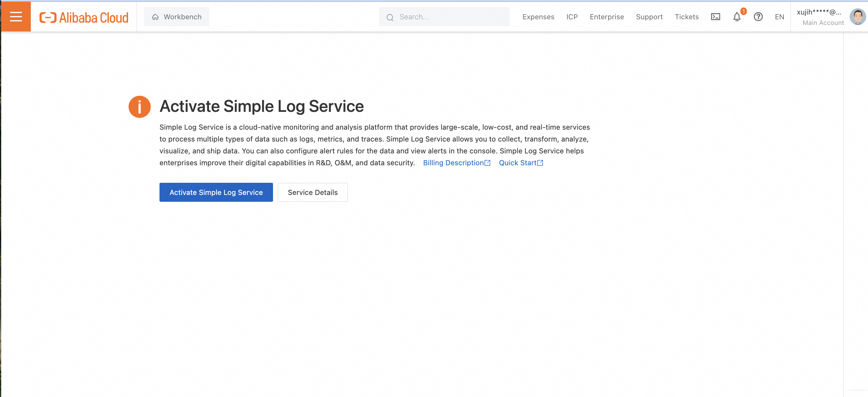Click the search magnifier icon
This screenshot has height=397, width=868.
coord(390,17)
